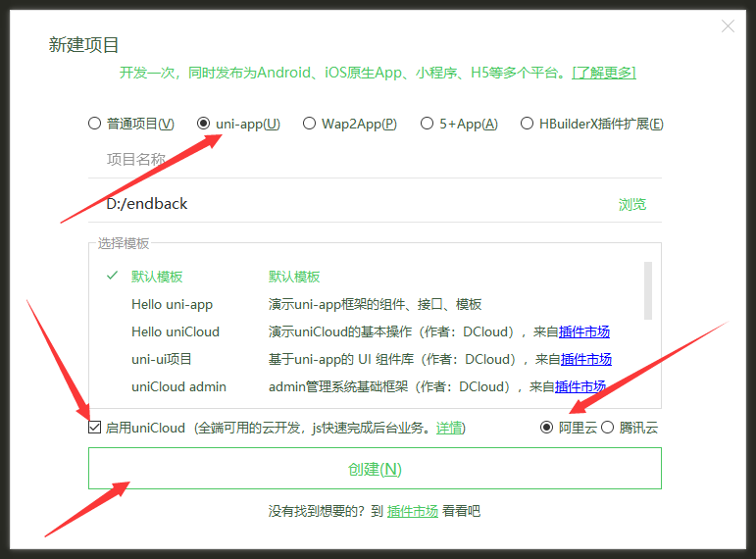Click description 演示uni-app框架的组件、接口、模板
The height and width of the screenshot is (559, 756).
pos(375,304)
